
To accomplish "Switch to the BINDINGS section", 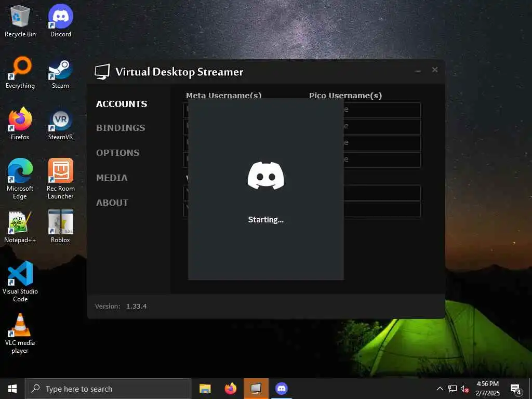I will click(121, 128).
